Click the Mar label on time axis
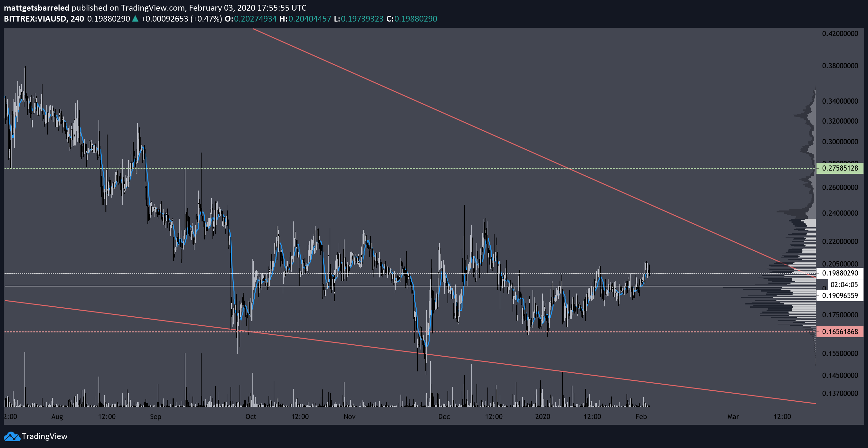The height and width of the screenshot is (448, 868). [x=733, y=417]
